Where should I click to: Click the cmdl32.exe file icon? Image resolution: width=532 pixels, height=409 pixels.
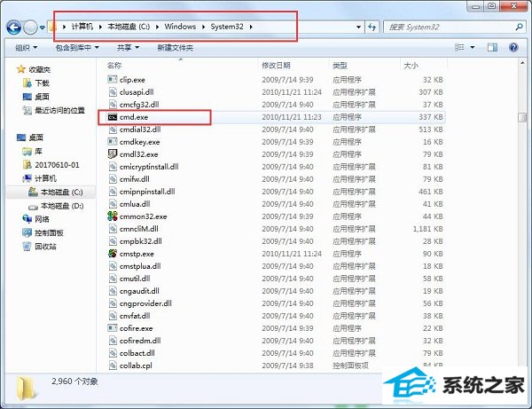pyautogui.click(x=113, y=154)
